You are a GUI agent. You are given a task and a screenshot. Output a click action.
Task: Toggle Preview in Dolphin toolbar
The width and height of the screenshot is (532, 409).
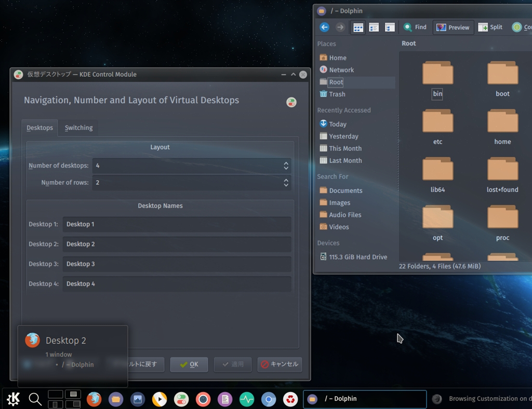click(x=453, y=28)
